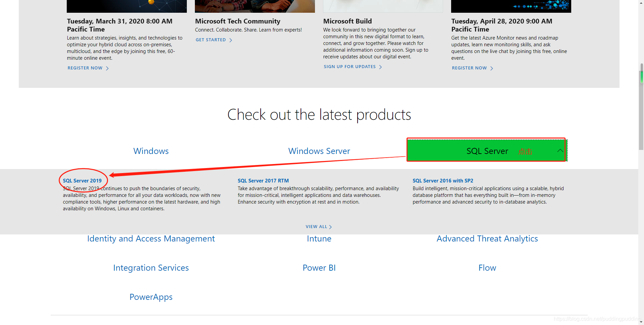Expand the Intune product section

(x=319, y=238)
